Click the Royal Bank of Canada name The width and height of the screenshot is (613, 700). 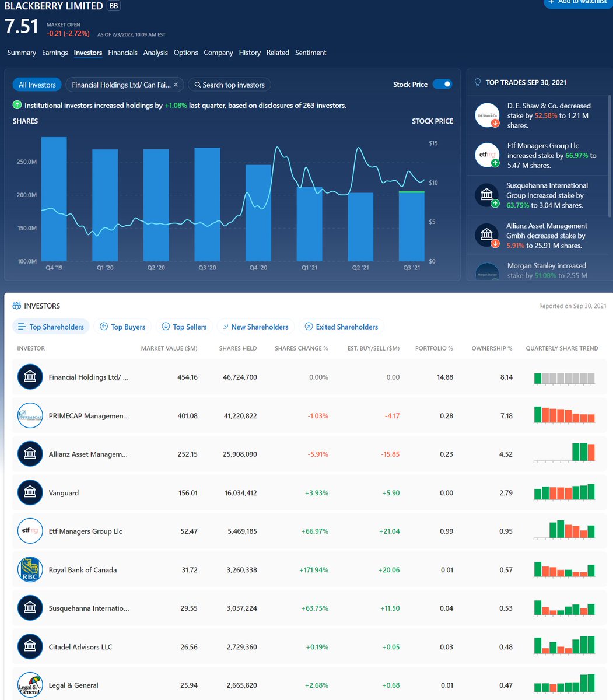pos(83,570)
